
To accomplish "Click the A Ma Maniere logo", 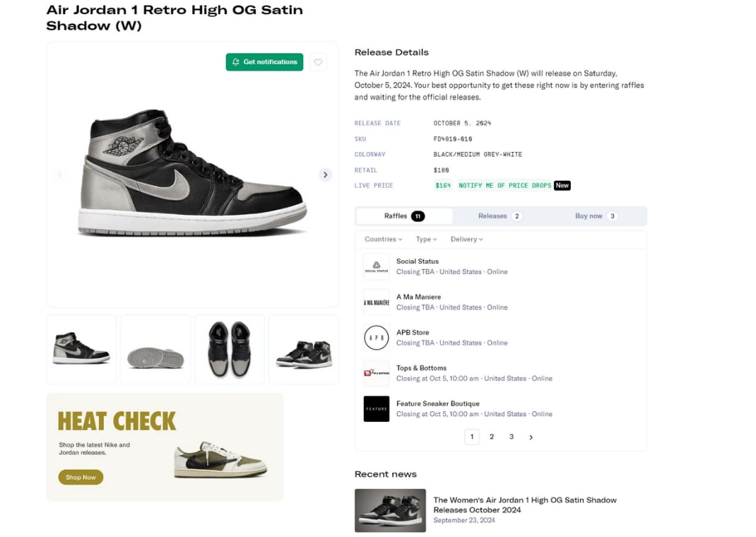I will click(x=376, y=302).
